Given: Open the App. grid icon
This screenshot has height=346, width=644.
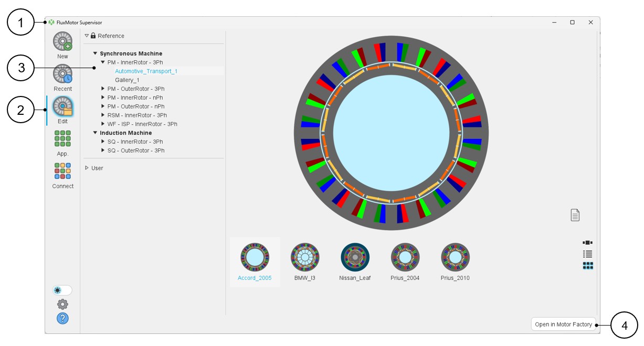Looking at the screenshot, I should point(62,139).
